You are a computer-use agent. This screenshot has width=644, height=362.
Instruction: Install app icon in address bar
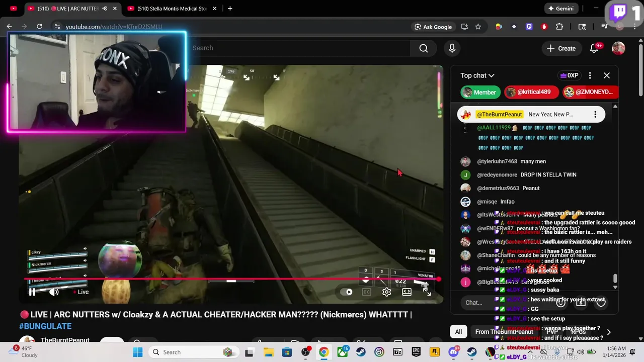464,27
